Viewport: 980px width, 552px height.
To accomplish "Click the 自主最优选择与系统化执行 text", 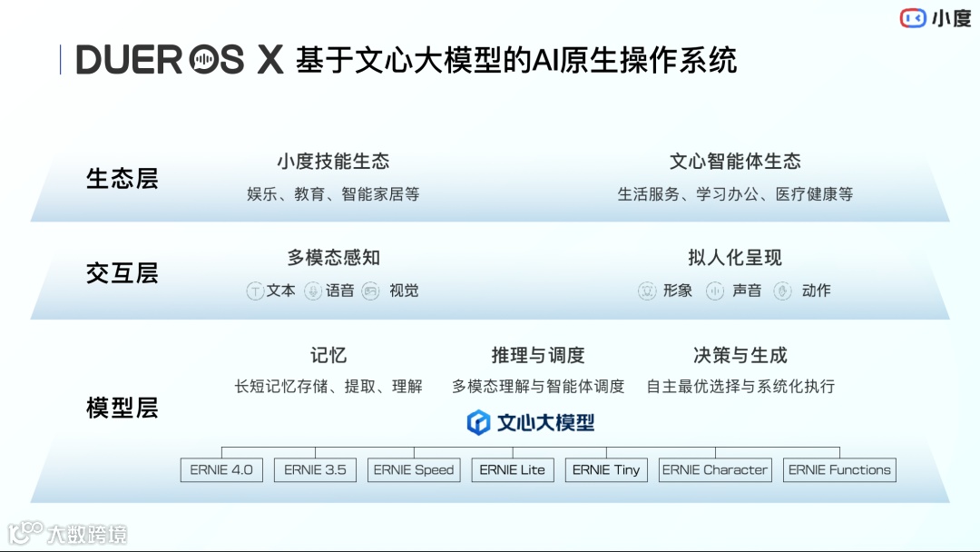I will (x=740, y=387).
